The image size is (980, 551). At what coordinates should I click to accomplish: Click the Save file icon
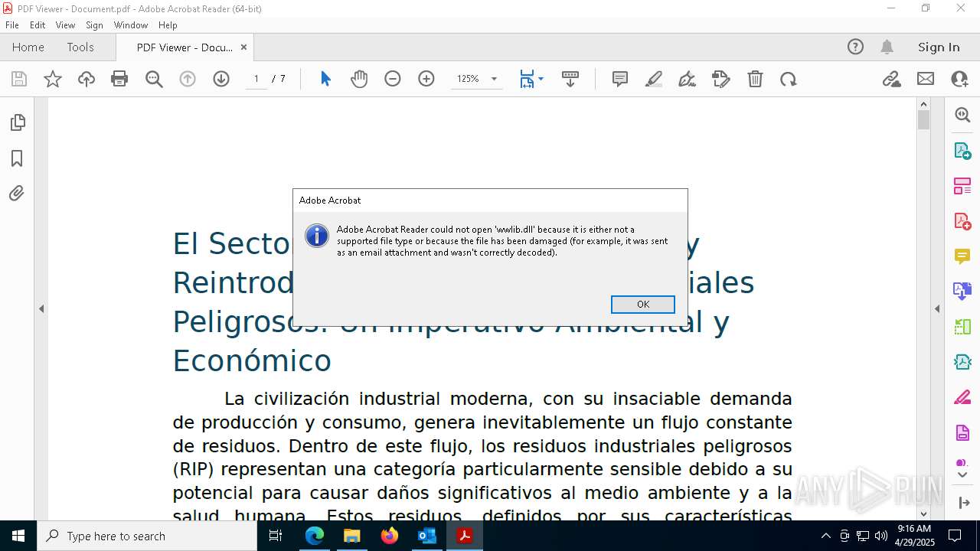click(19, 79)
